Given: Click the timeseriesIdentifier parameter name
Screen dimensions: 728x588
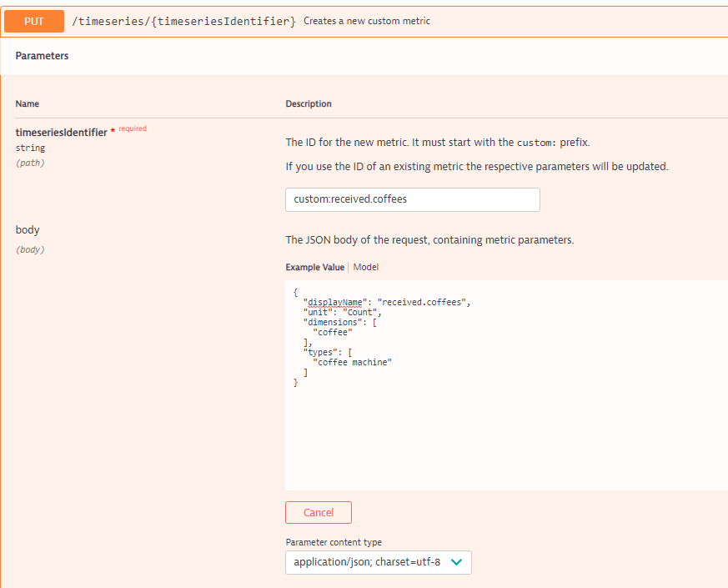Looking at the screenshot, I should 61,132.
